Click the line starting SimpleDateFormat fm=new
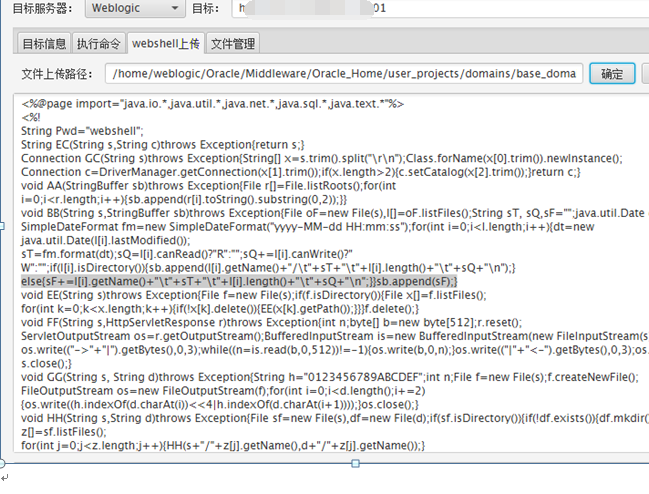Viewport: 649px width, 494px height. tap(308, 227)
